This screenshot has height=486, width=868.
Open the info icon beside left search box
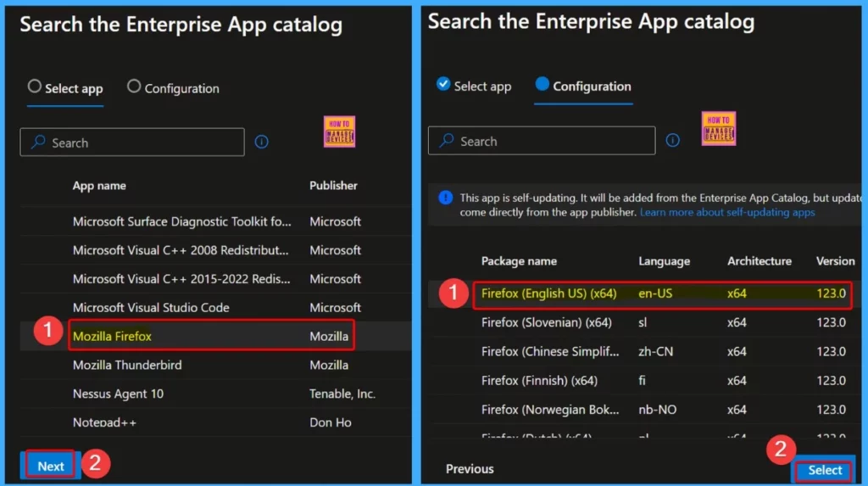click(x=261, y=142)
